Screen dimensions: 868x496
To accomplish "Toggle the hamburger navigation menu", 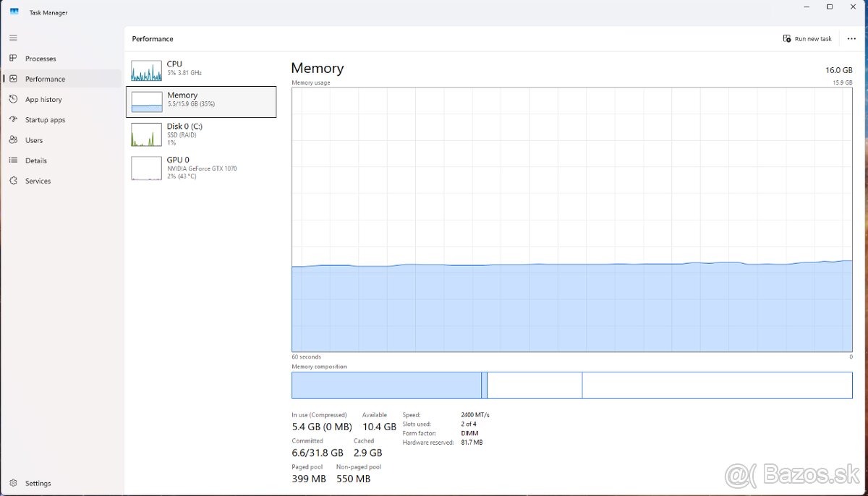I will pyautogui.click(x=13, y=38).
